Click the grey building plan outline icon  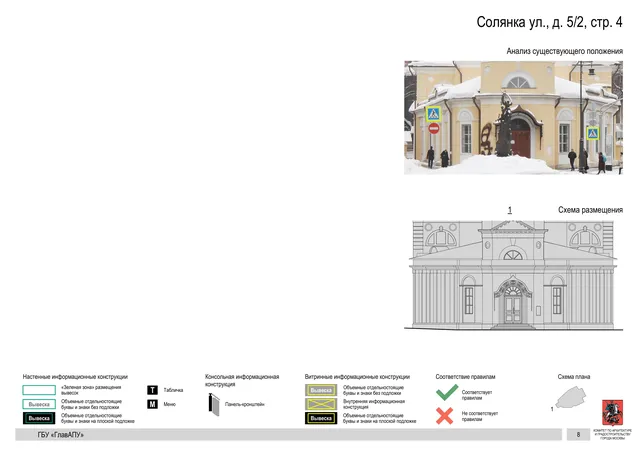pyautogui.click(x=571, y=397)
